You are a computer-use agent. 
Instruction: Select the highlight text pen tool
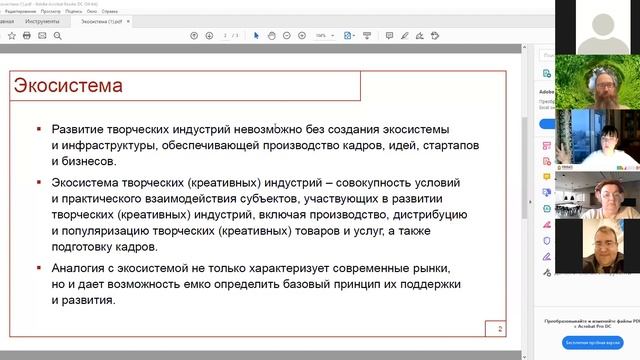[x=404, y=36]
